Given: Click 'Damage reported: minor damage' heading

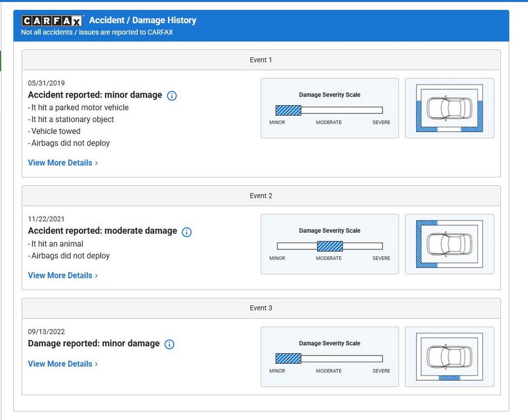Looking at the screenshot, I should pos(94,343).
